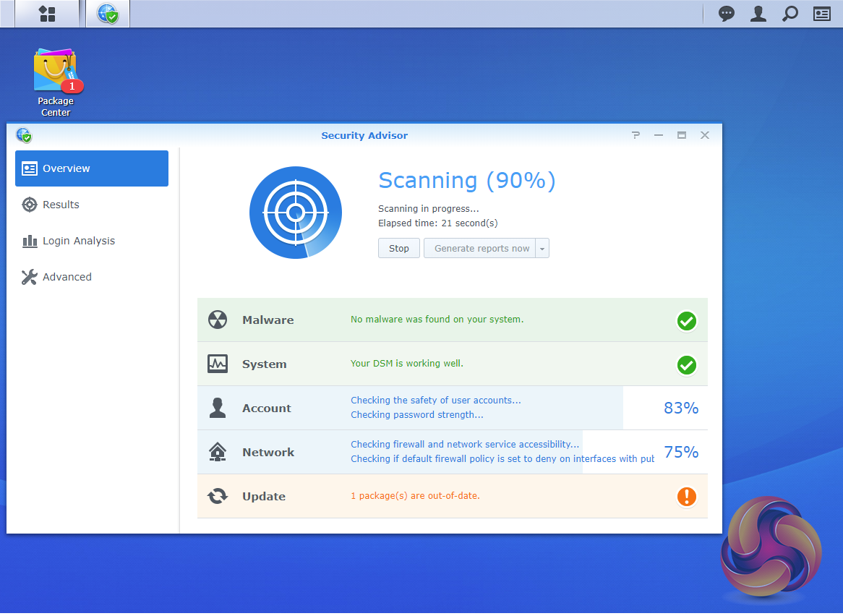
Task: Select the Overview tab
Action: [x=92, y=168]
